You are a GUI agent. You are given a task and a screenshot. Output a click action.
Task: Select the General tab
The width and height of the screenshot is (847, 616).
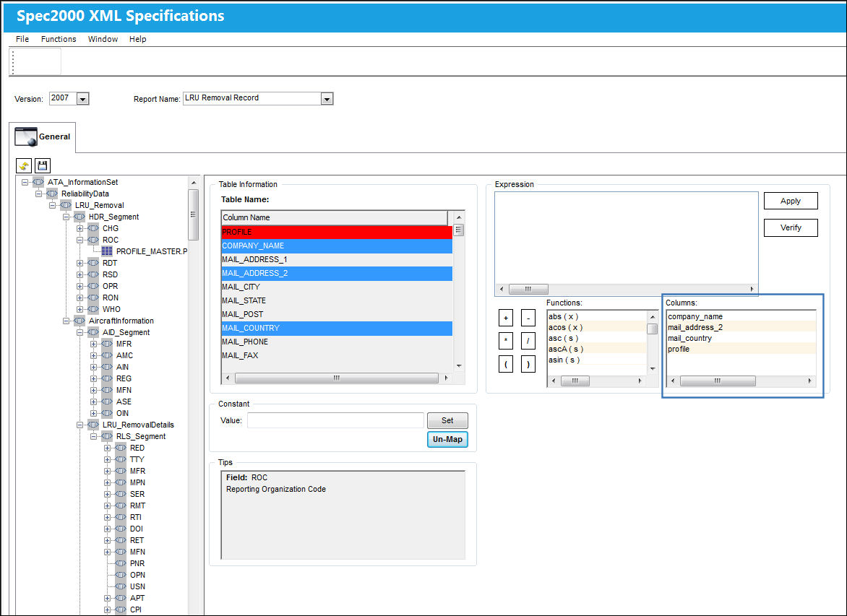[x=43, y=136]
